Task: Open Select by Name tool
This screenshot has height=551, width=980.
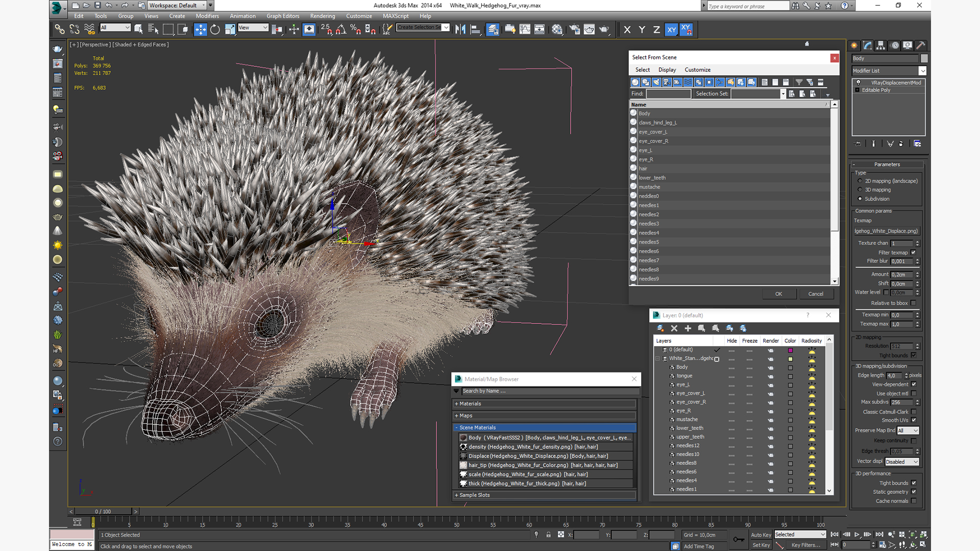Action: (x=153, y=30)
